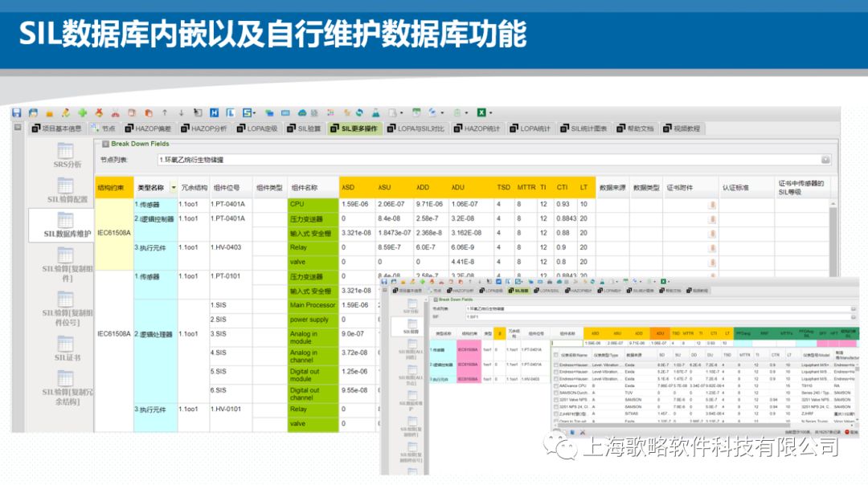Click the scissors cut icon
868x485 pixels.
tap(115, 112)
